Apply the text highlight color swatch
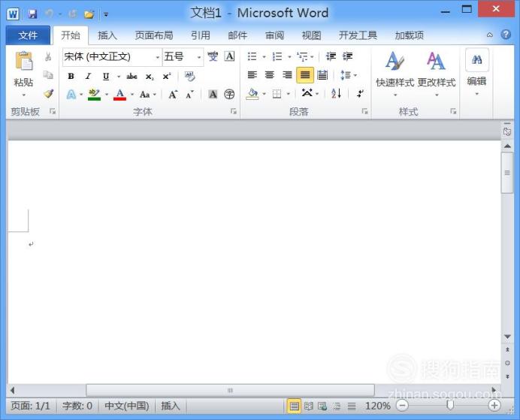The width and height of the screenshot is (520, 420). click(94, 95)
